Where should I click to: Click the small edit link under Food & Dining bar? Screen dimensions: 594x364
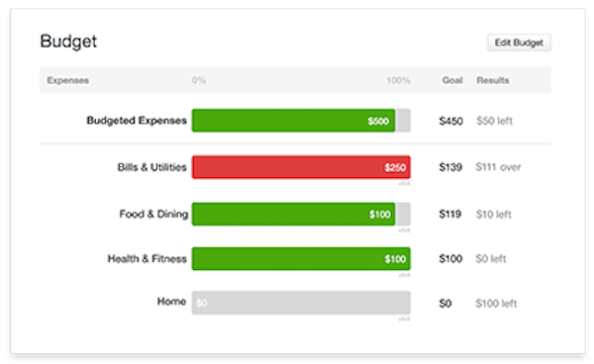(x=404, y=230)
